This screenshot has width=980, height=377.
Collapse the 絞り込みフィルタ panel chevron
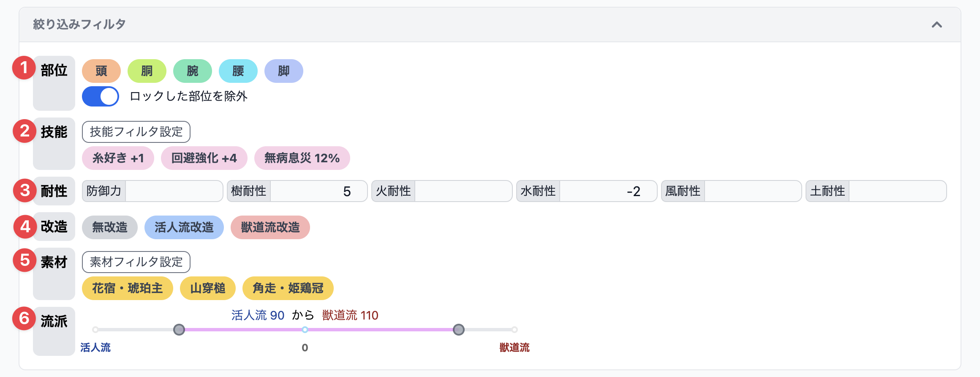[936, 25]
